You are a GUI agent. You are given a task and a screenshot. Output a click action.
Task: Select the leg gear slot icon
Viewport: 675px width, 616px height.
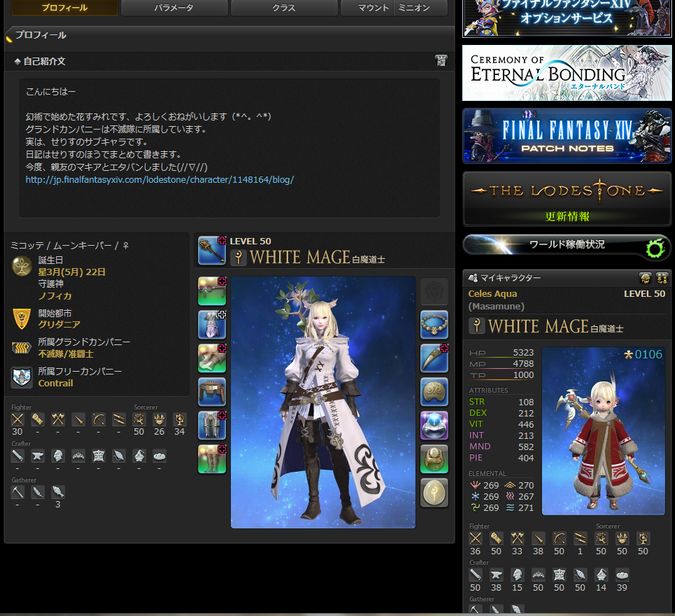point(212,425)
